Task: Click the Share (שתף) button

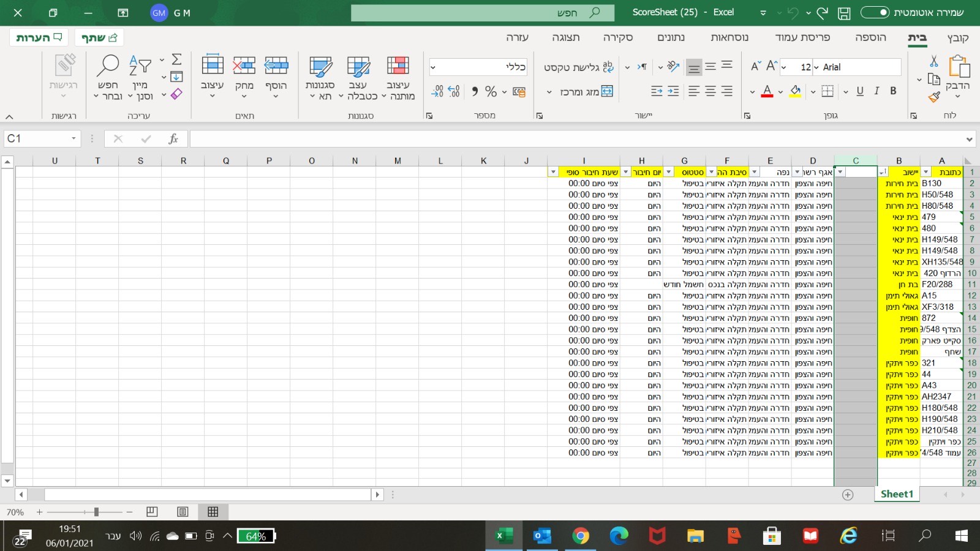Action: coord(99,38)
